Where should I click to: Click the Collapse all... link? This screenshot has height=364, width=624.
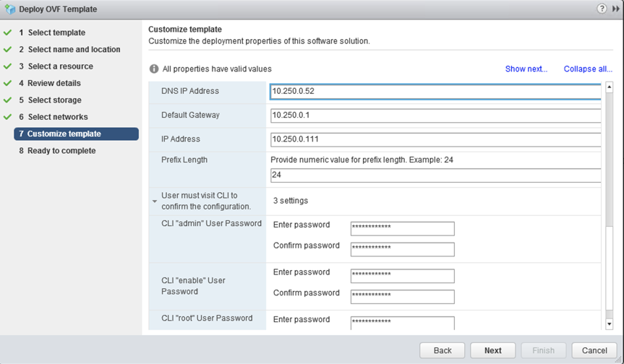[588, 69]
